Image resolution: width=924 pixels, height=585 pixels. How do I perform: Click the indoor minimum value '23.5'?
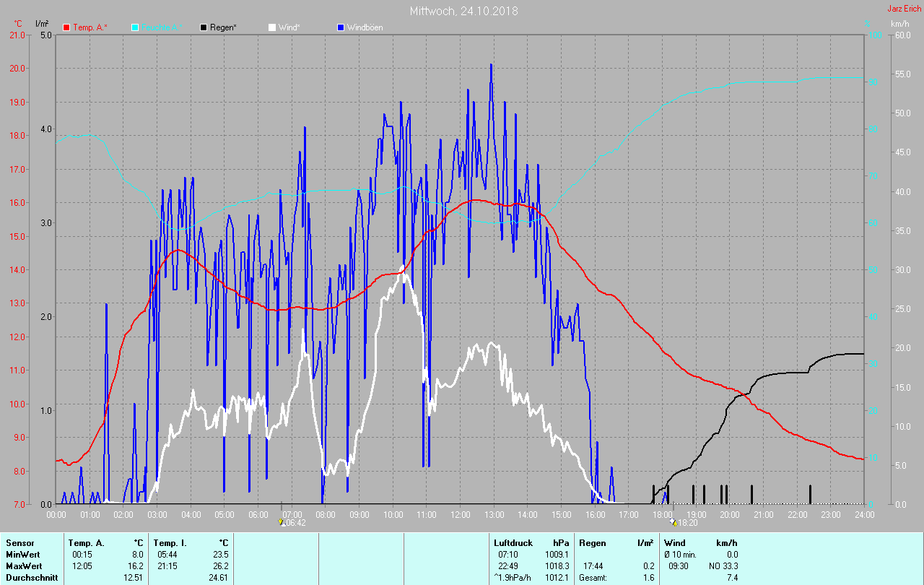(x=220, y=555)
